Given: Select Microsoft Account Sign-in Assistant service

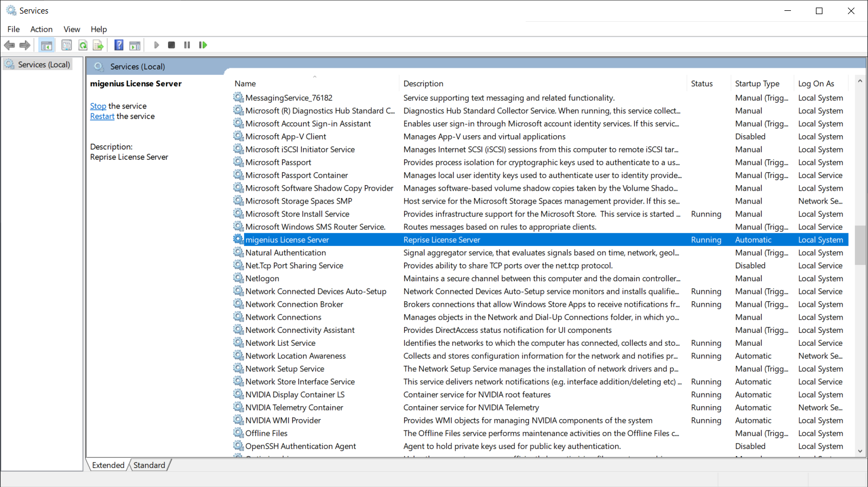Looking at the screenshot, I should tap(308, 124).
